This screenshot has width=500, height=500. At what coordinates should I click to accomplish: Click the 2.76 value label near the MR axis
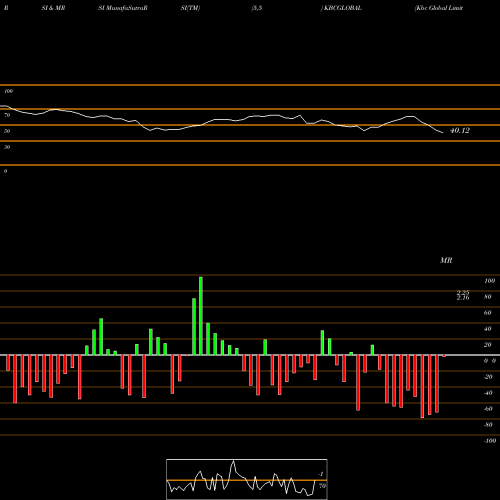(463, 298)
